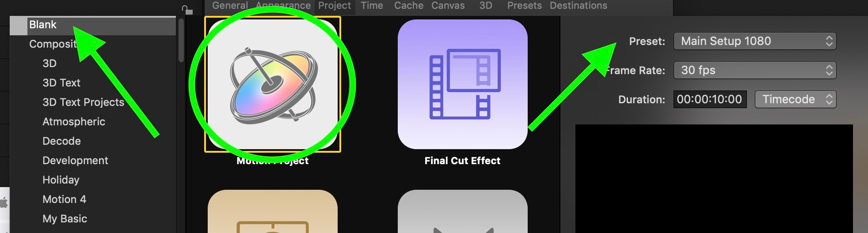Choose the tan template icon below Motion Project
The image size is (868, 233).
[273, 211]
